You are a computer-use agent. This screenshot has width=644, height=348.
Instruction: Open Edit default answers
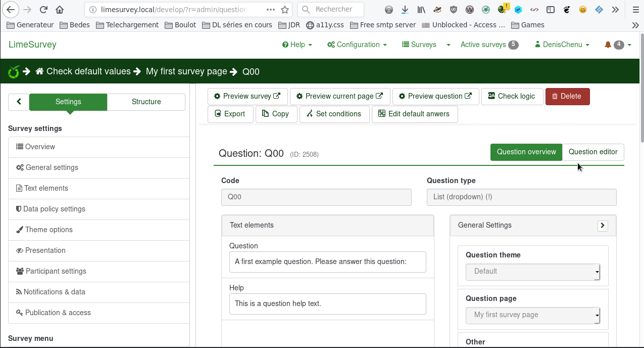point(414,114)
